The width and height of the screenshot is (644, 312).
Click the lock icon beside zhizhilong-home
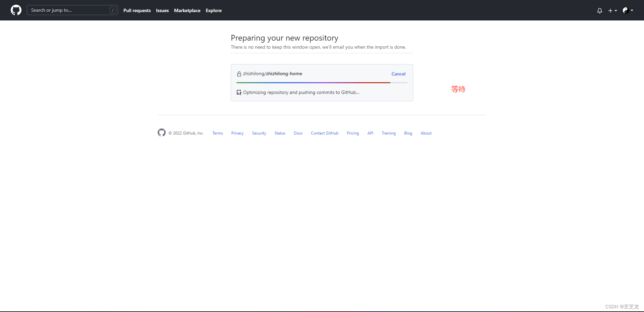pyautogui.click(x=239, y=74)
